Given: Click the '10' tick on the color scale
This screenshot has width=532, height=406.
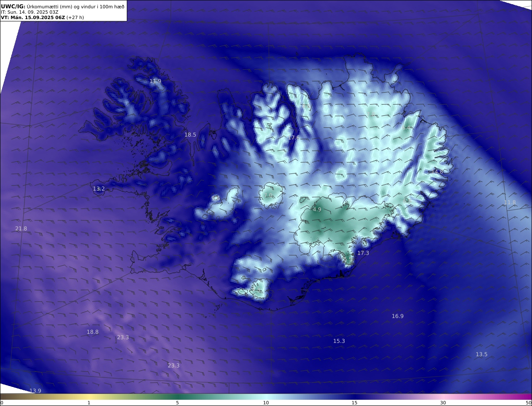Looking at the screenshot, I should [x=266, y=403].
